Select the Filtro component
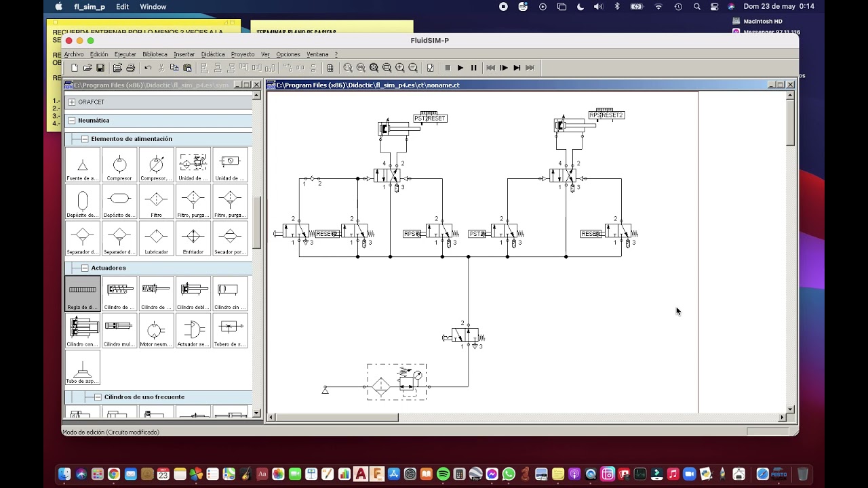Viewport: 868px width, 488px height. (156, 202)
